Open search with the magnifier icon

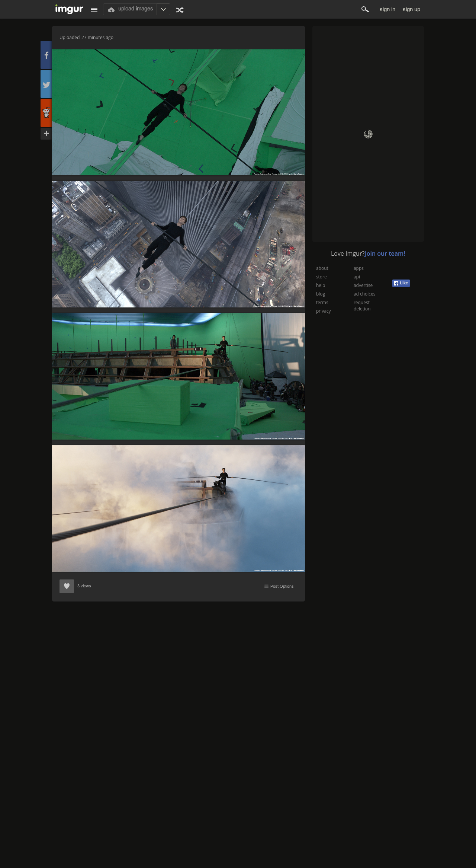tap(365, 9)
